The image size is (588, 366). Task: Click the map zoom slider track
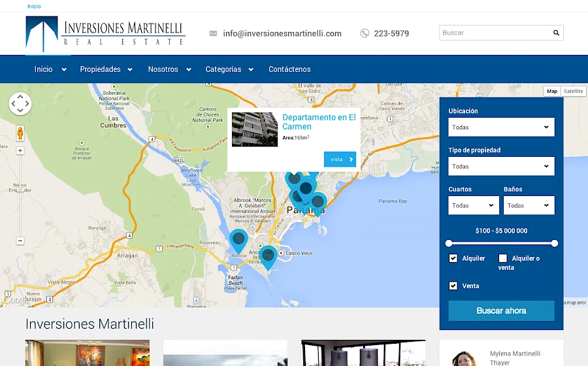tap(20, 196)
